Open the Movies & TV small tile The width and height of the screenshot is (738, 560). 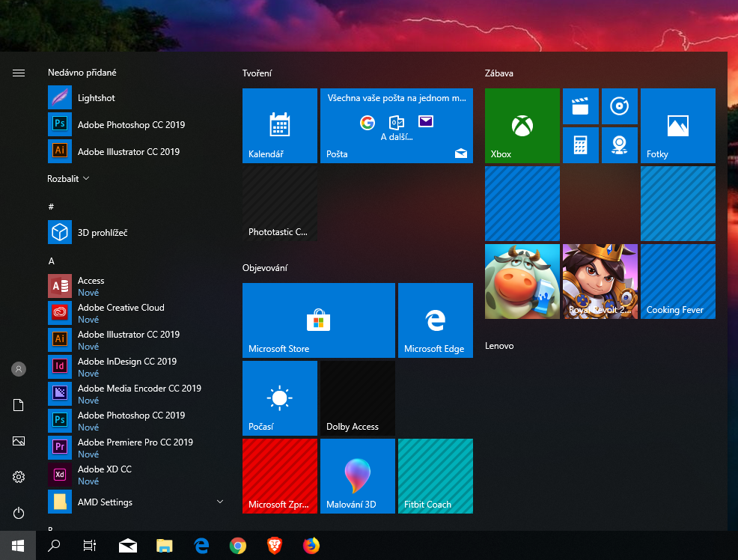click(x=580, y=106)
